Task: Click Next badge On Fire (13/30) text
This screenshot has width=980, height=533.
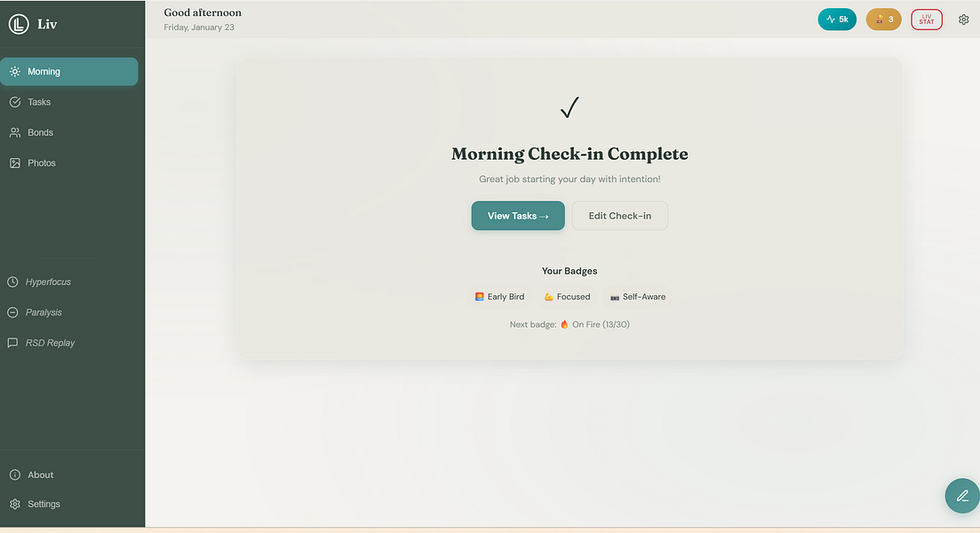Action: pos(570,324)
